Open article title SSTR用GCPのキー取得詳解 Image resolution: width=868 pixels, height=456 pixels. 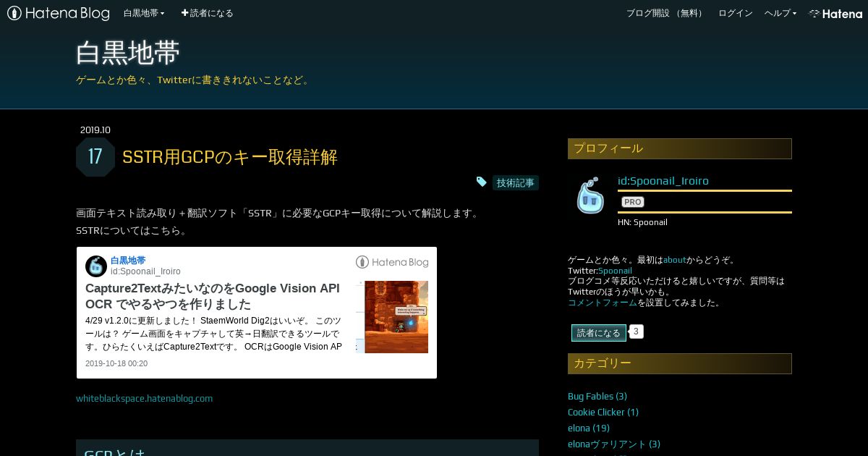[x=230, y=157]
